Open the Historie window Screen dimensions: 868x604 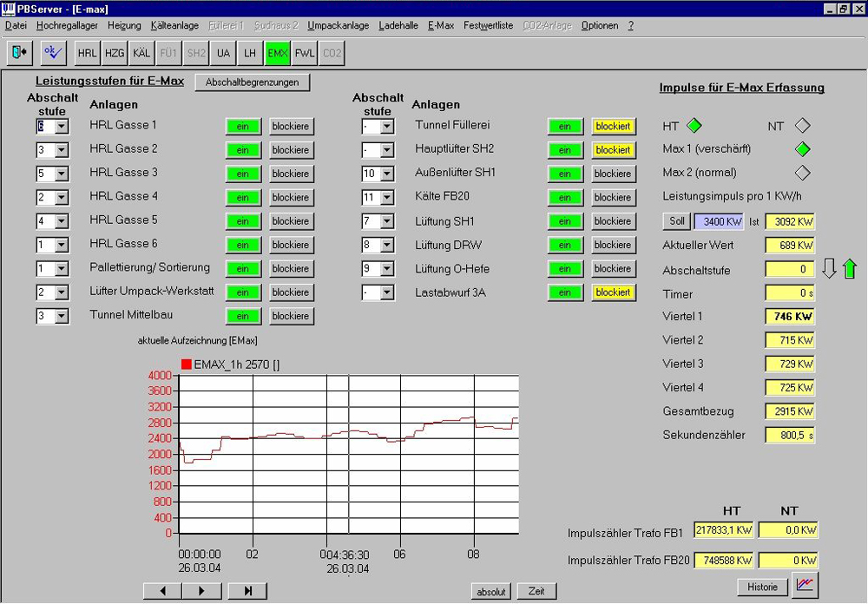pyautogui.click(x=762, y=586)
